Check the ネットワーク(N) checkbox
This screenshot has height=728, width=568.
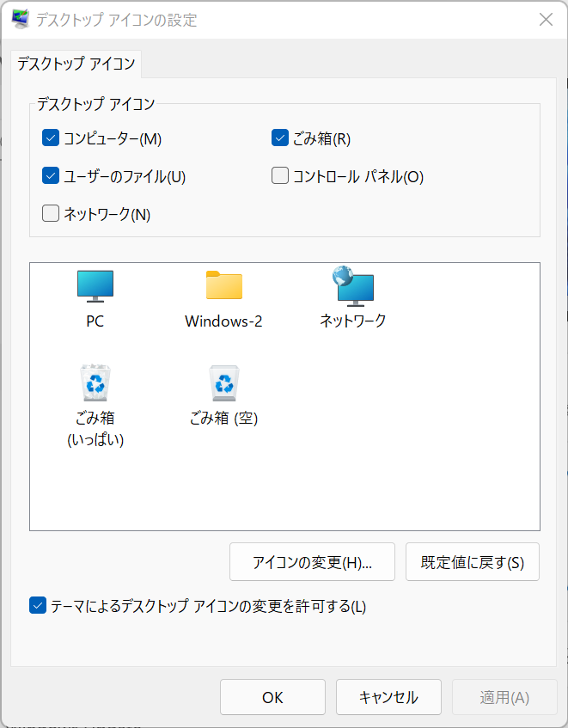pos(51,213)
